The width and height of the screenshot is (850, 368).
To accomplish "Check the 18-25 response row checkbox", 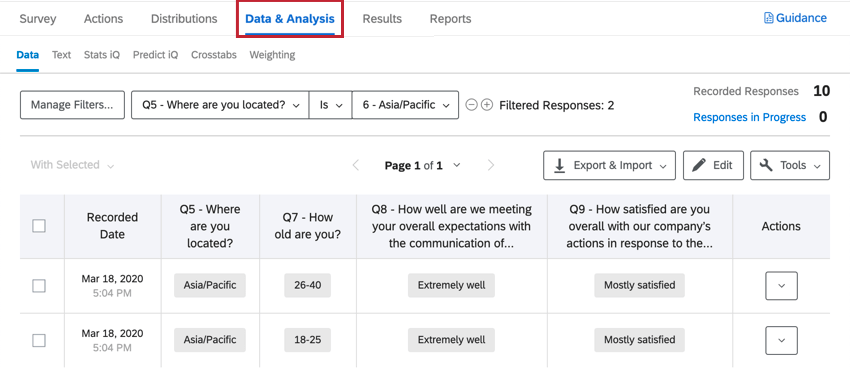I will click(x=39, y=340).
